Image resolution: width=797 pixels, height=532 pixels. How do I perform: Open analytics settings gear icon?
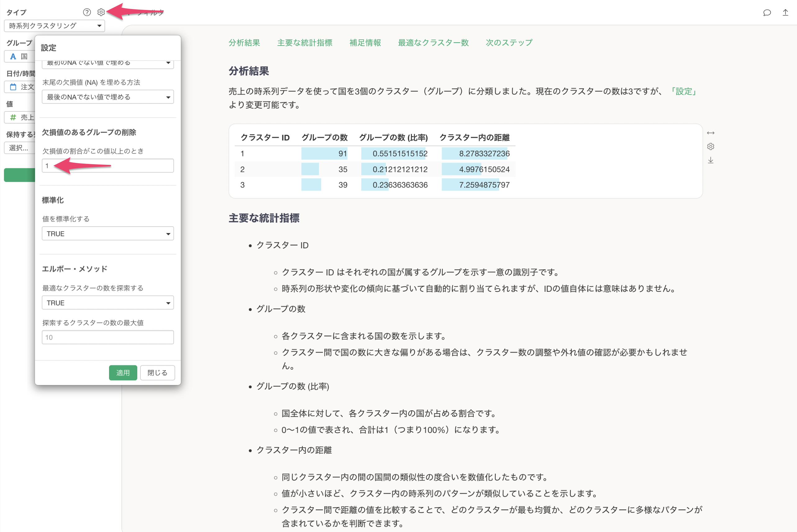tap(101, 12)
